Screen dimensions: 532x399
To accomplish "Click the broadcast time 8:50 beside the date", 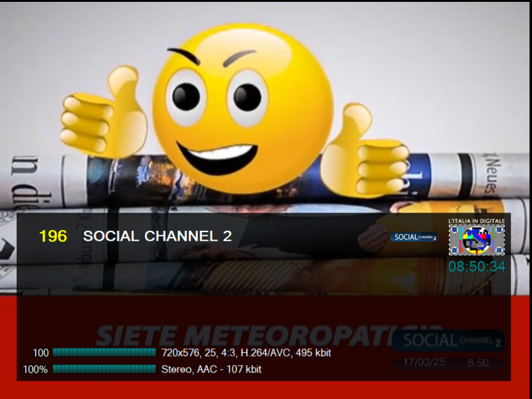I will coord(478,363).
